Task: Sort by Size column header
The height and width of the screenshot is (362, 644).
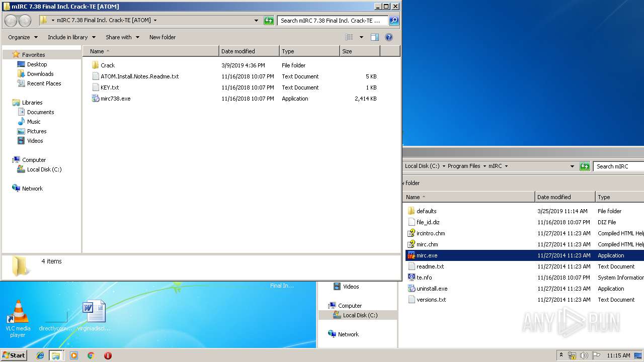Action: (360, 51)
